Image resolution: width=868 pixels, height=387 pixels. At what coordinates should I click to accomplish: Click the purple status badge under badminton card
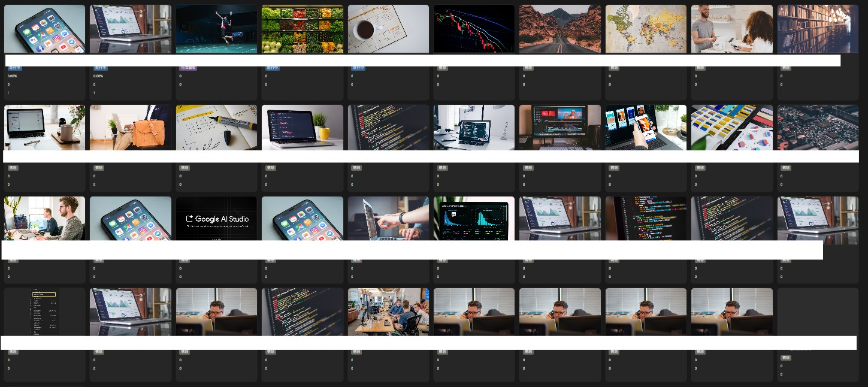(x=188, y=68)
